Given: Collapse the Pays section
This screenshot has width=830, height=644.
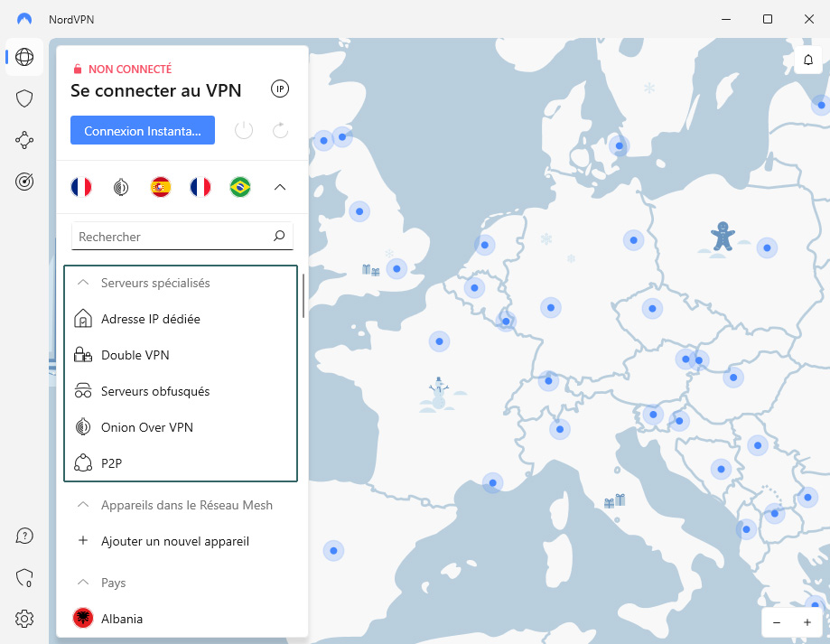Looking at the screenshot, I should [82, 582].
